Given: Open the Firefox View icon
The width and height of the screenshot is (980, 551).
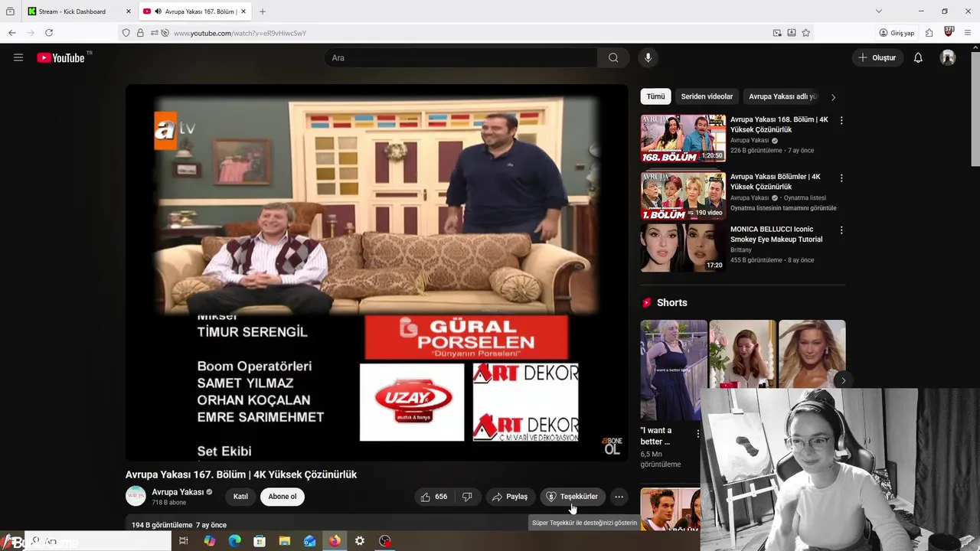Looking at the screenshot, I should click(x=10, y=11).
